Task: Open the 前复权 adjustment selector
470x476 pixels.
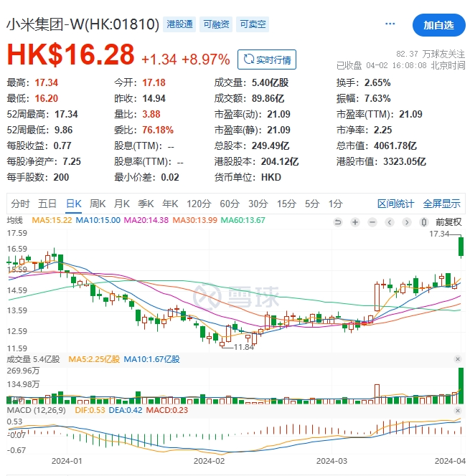Action: click(448, 222)
